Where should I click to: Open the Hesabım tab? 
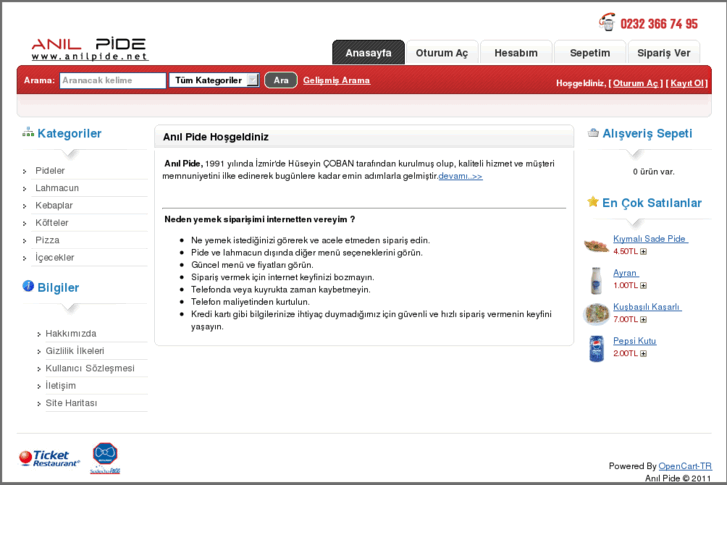coord(516,52)
